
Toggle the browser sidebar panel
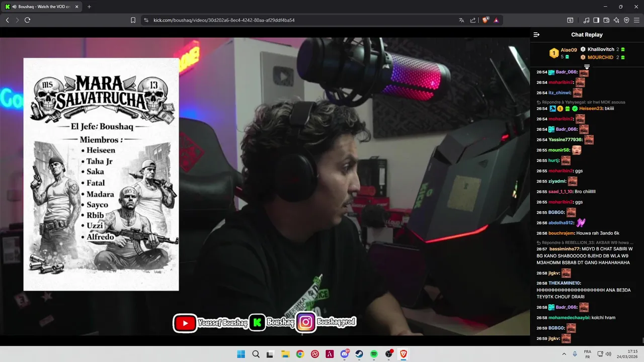click(596, 20)
